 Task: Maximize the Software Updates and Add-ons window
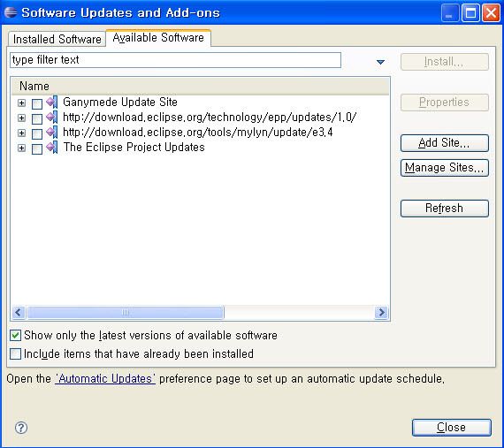click(471, 13)
